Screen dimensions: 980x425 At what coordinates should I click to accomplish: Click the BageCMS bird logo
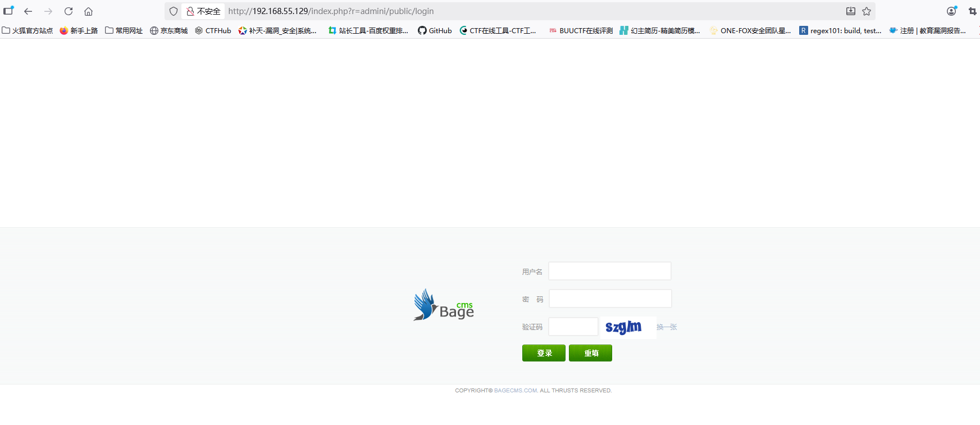coord(444,305)
